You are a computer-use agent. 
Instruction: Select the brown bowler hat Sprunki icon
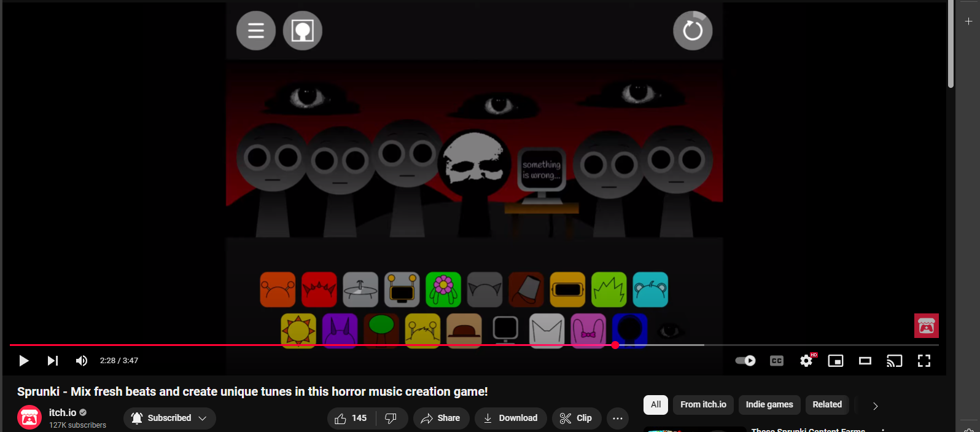(x=464, y=331)
